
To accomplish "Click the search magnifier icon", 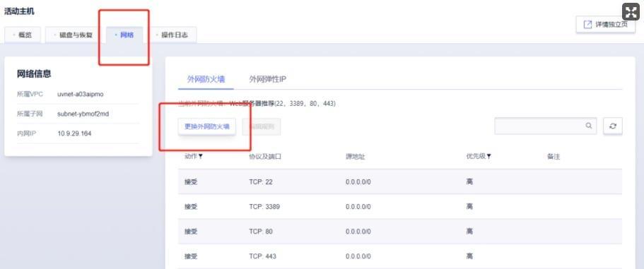I will pyautogui.click(x=589, y=126).
